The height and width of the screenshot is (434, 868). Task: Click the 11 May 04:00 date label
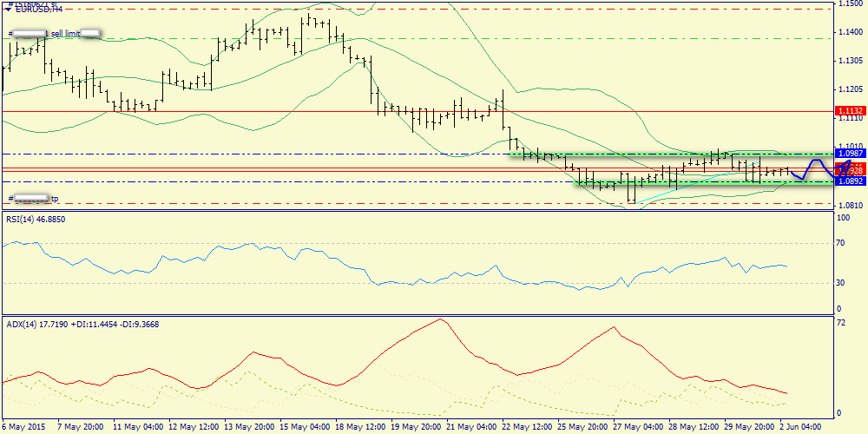tap(137, 428)
